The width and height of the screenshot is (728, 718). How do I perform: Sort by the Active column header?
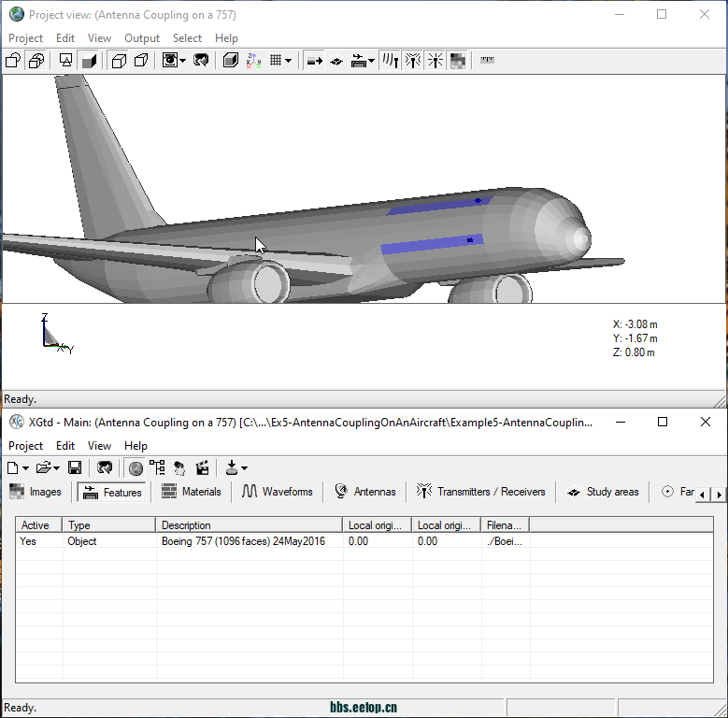tap(39, 525)
